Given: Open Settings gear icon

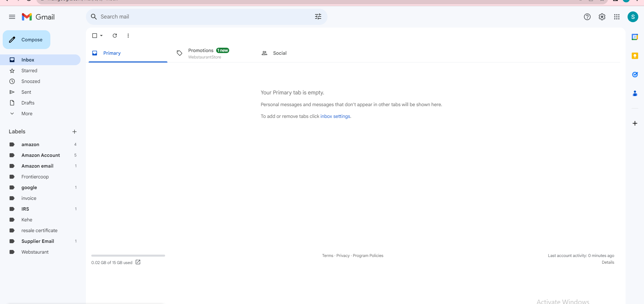Looking at the screenshot, I should click(602, 17).
